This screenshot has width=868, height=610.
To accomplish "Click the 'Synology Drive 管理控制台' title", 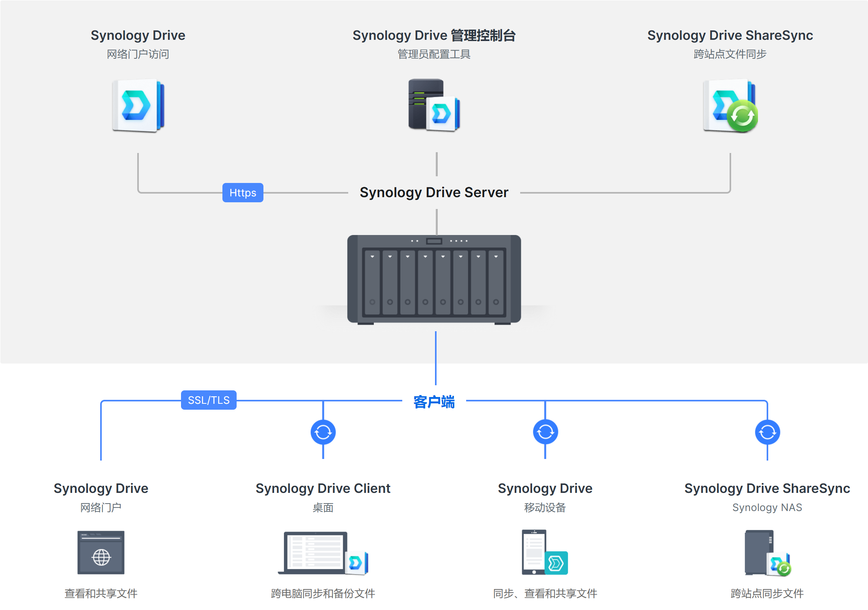I will [434, 35].
